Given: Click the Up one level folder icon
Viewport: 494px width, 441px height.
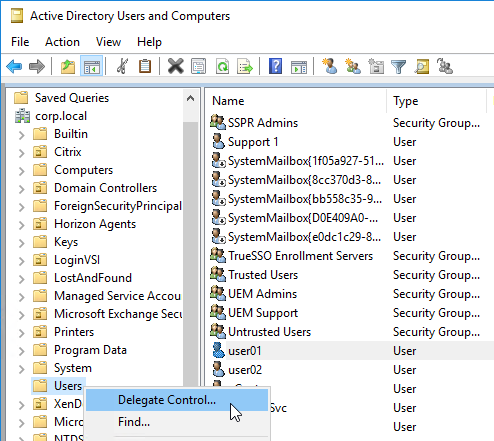Looking at the screenshot, I should click(68, 66).
